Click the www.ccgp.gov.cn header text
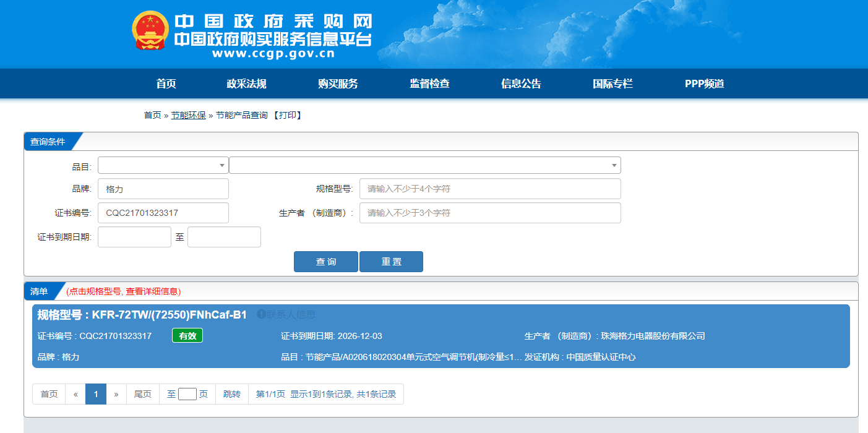 (273, 54)
